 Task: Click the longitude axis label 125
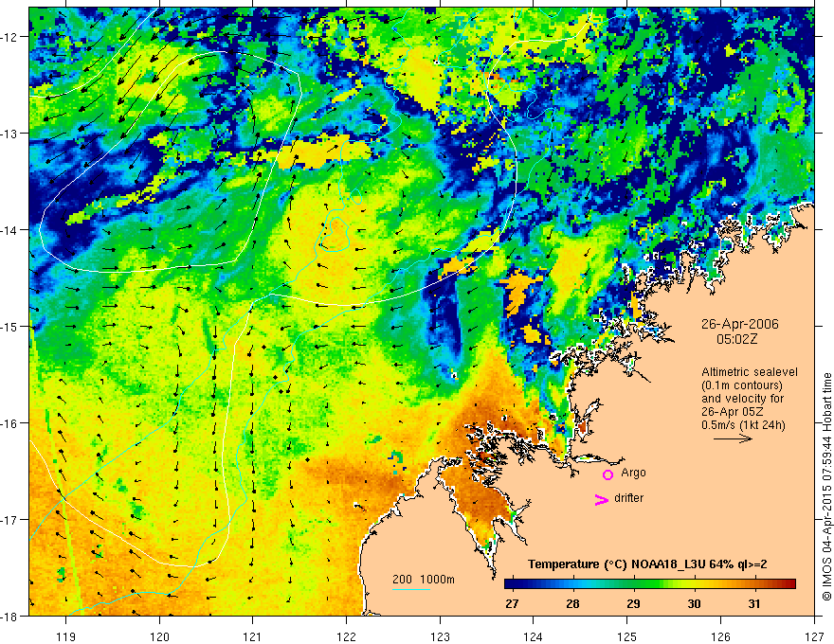[627, 636]
